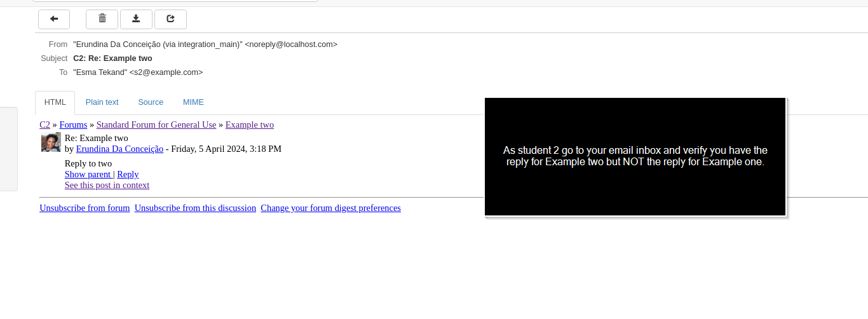Click Unsubscribe from forum link
868x319 pixels.
85,208
